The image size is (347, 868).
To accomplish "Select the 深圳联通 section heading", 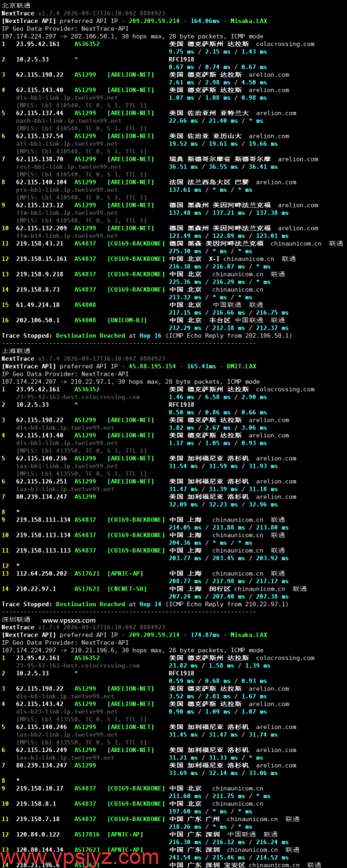I will click(15, 620).
